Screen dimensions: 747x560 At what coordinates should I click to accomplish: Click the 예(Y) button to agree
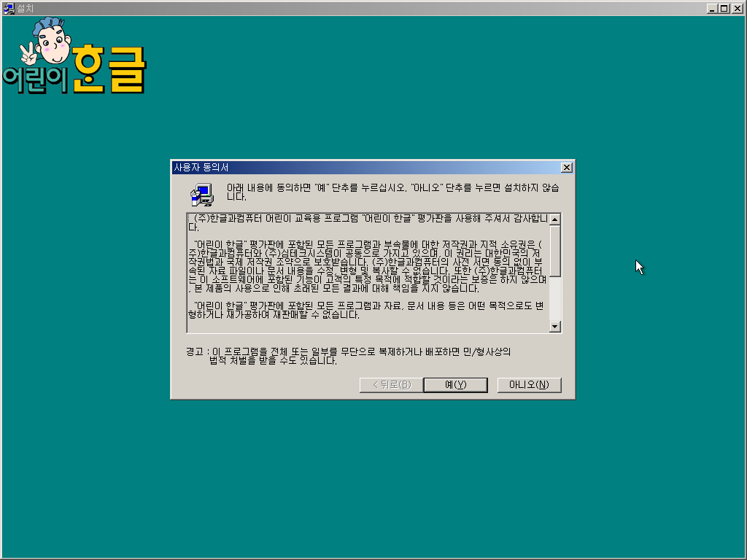[455, 385]
